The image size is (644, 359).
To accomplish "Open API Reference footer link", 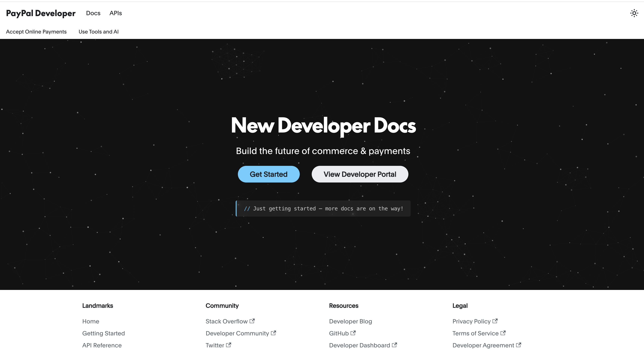I will (102, 346).
